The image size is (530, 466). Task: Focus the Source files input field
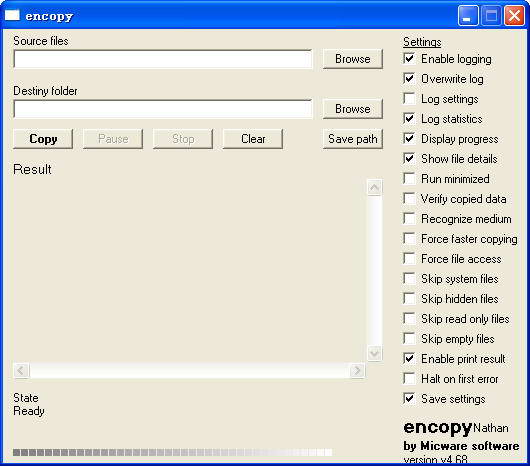[163, 59]
